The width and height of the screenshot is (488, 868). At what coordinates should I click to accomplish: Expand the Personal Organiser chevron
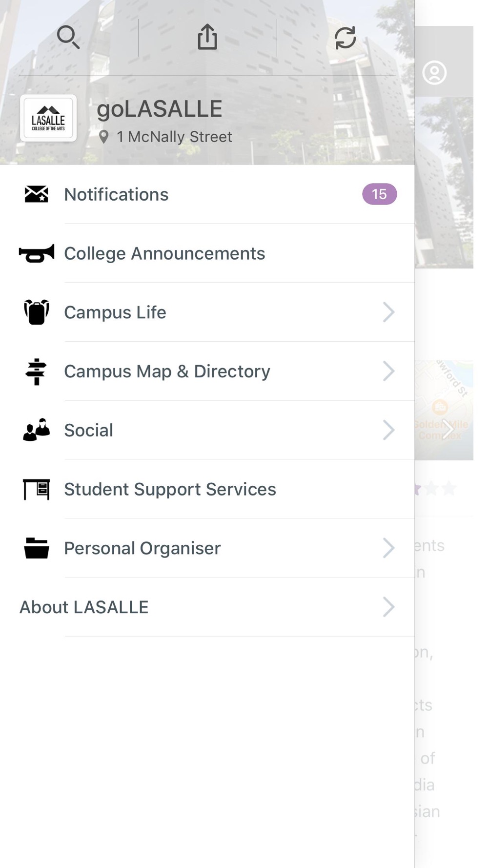388,548
